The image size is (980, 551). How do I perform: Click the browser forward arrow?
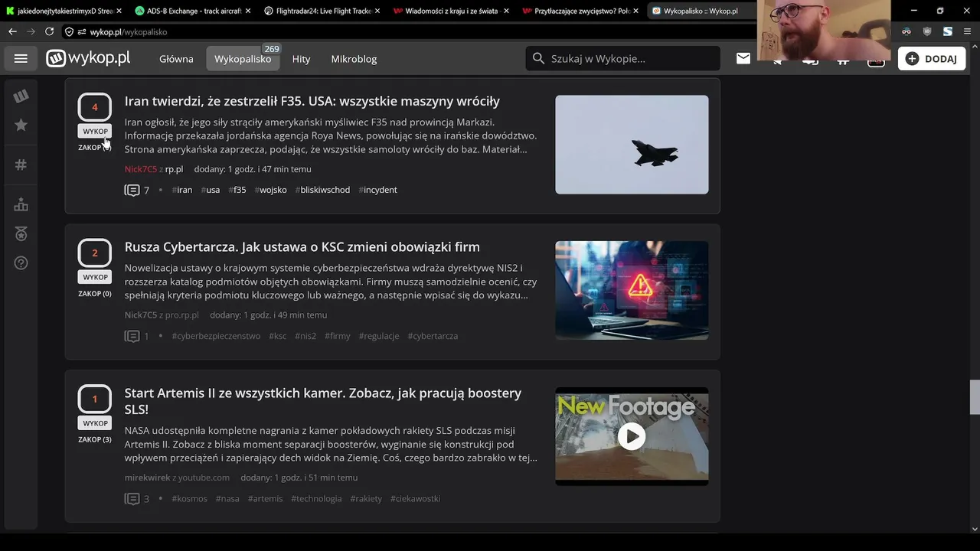pyautogui.click(x=31, y=31)
